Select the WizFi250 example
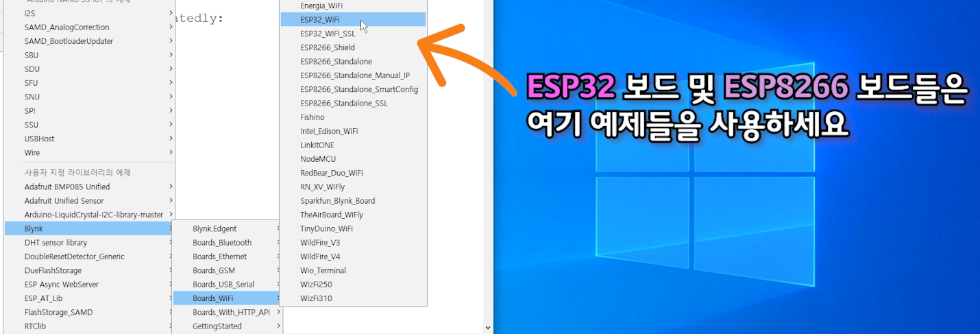This screenshot has height=334, width=980. click(353, 285)
